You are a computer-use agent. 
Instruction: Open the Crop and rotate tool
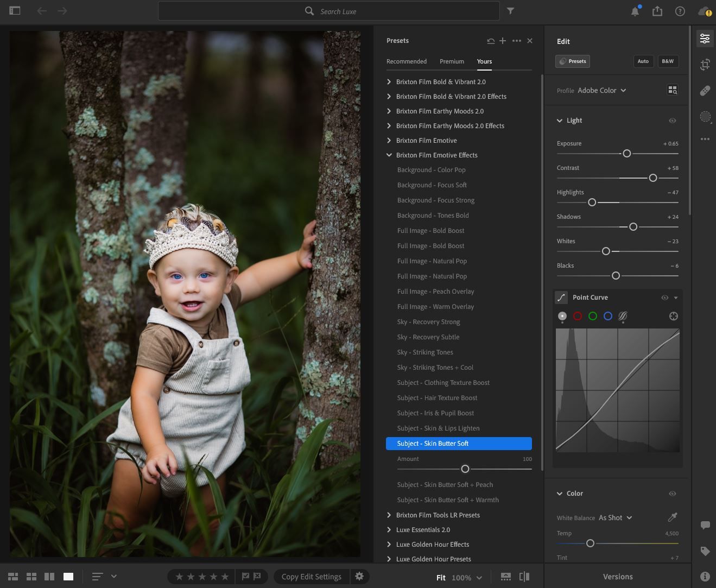[x=705, y=65]
